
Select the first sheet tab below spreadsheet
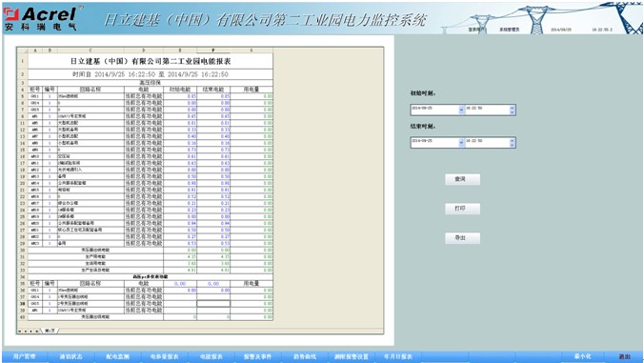point(50,331)
